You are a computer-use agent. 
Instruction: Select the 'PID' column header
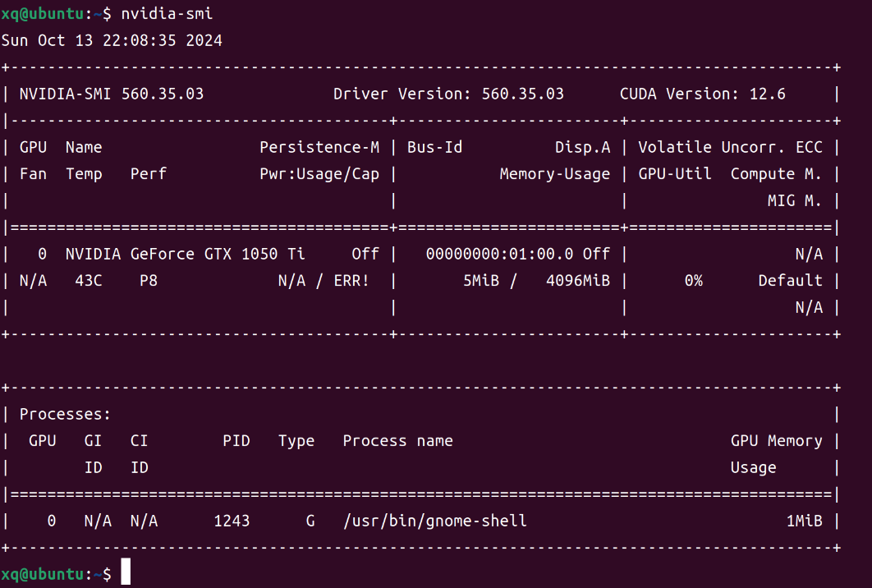click(236, 440)
